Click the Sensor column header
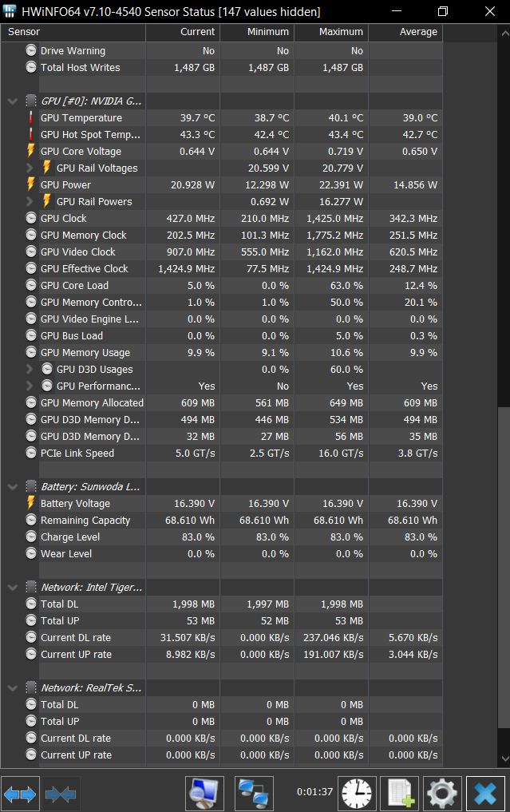This screenshot has height=812, width=510. tap(73, 32)
